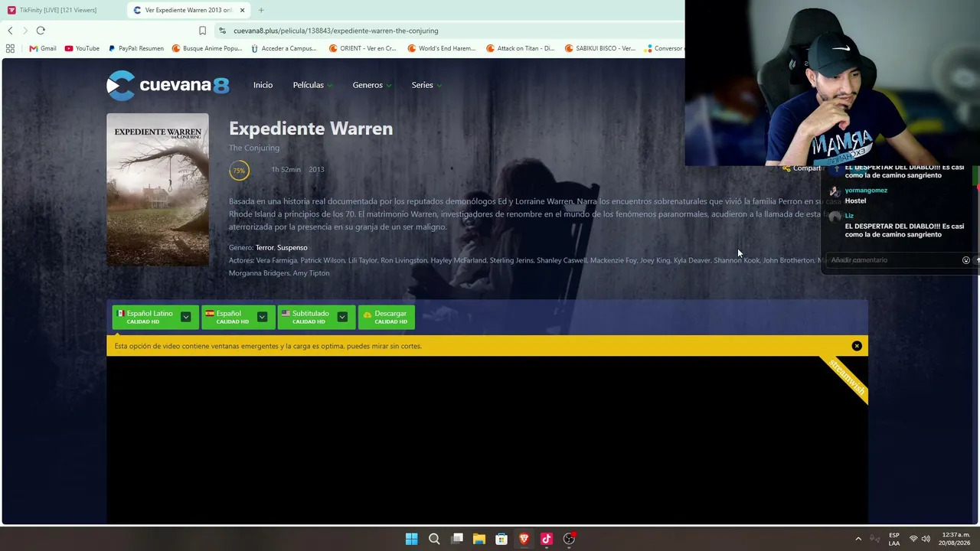Click the yormangomez username in chat
Screen dimensions: 980x551
pyautogui.click(x=866, y=191)
